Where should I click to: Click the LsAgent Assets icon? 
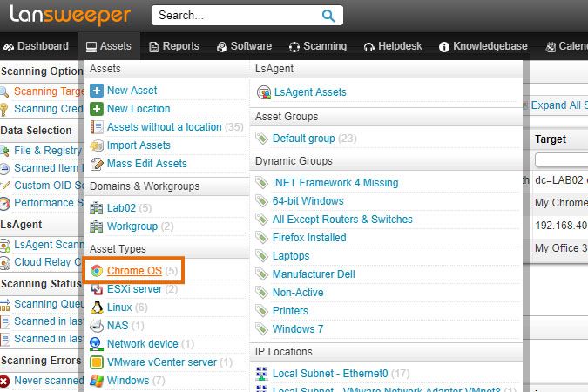(264, 92)
